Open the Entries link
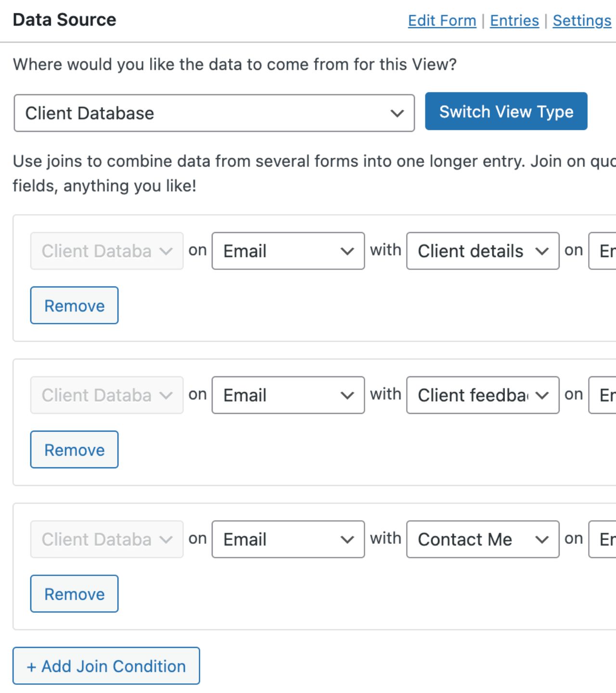Image resolution: width=616 pixels, height=693 pixels. click(x=514, y=20)
